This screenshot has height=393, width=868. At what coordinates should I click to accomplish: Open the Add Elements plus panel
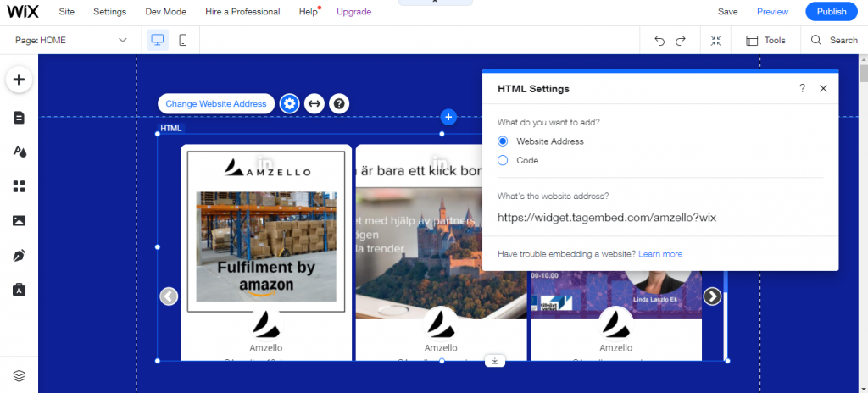point(19,80)
